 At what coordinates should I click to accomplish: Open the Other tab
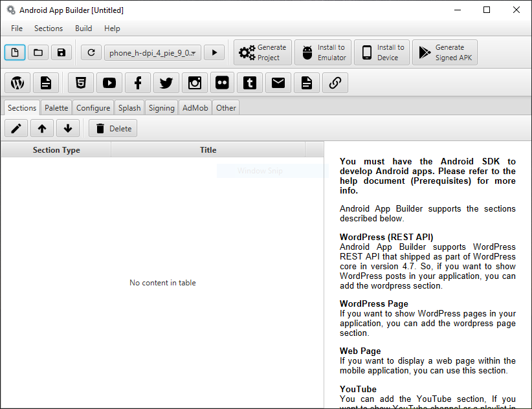pos(226,108)
